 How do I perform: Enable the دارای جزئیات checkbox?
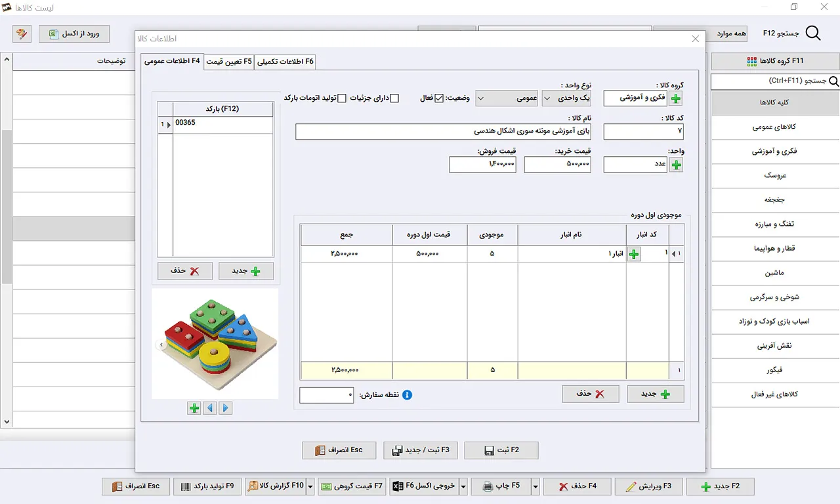(394, 98)
